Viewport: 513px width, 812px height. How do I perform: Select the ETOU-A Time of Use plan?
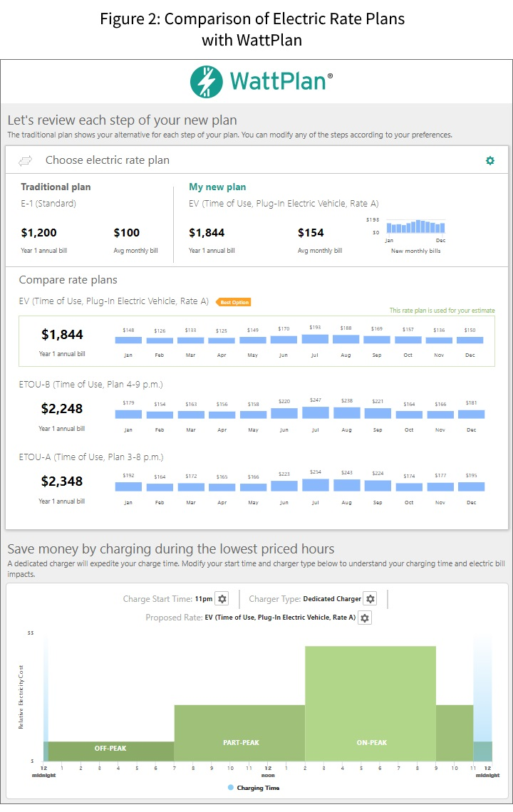pos(91,457)
